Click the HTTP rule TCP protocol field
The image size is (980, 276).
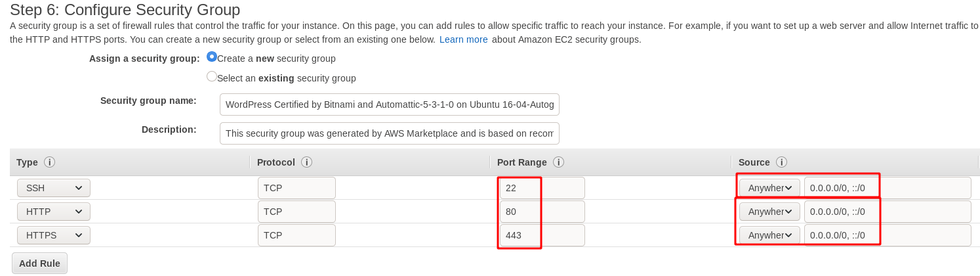pos(296,212)
